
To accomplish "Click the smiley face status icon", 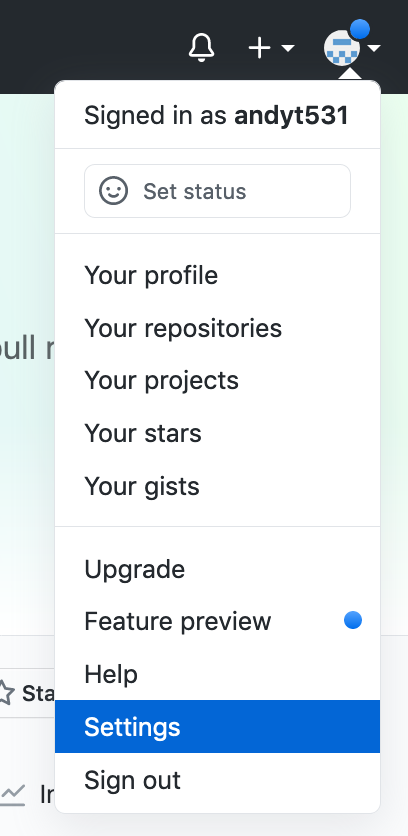I will pyautogui.click(x=114, y=191).
